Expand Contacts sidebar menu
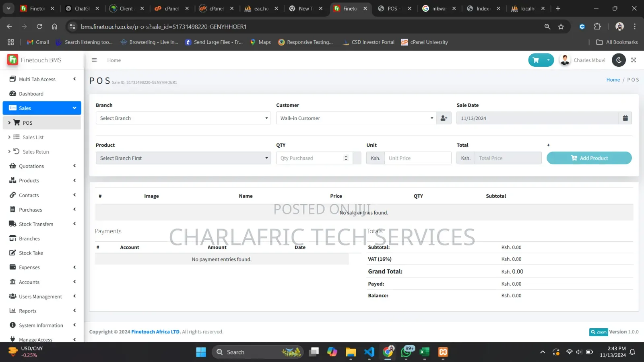Viewport: 644px width, 362px height. point(42,195)
